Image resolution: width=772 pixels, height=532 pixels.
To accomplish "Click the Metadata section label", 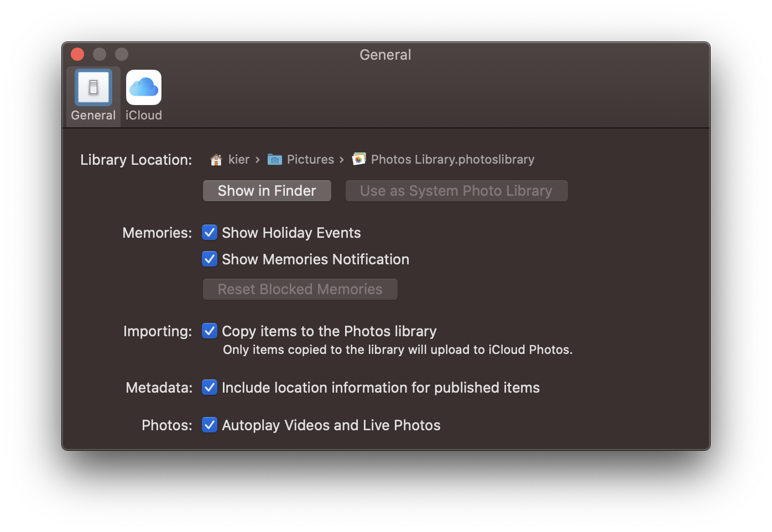I will pyautogui.click(x=159, y=388).
